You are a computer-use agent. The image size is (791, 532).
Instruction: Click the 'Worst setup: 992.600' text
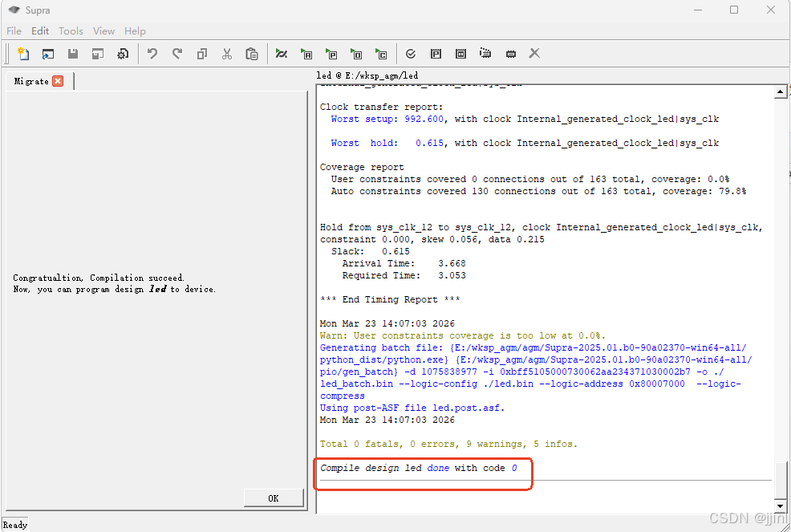[387, 119]
